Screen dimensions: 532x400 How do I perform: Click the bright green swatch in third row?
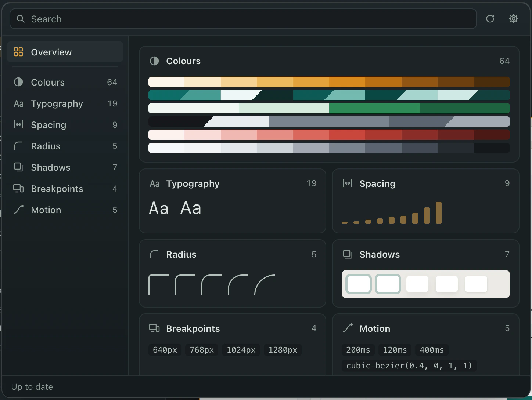(x=374, y=108)
